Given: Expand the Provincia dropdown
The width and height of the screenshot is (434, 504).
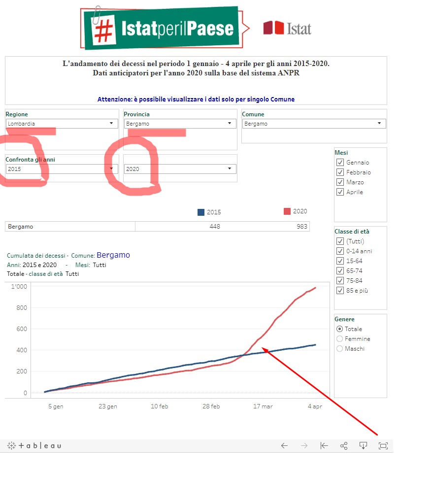Looking at the screenshot, I should (x=179, y=124).
